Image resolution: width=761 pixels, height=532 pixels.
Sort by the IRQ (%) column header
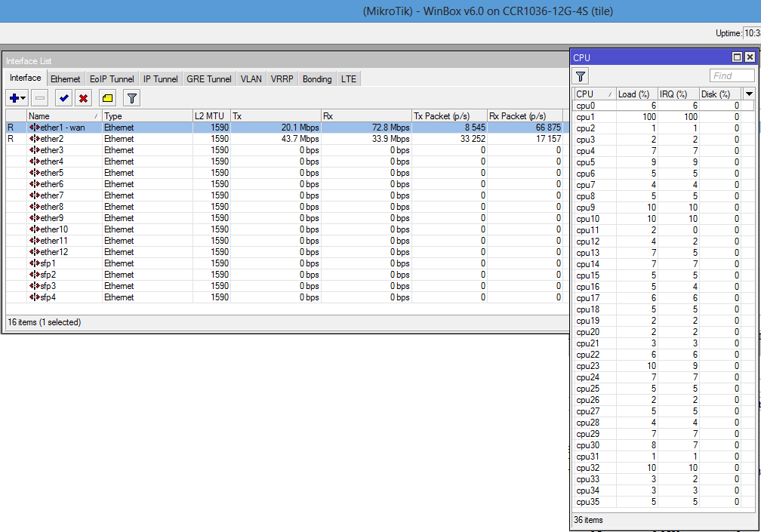click(x=678, y=94)
